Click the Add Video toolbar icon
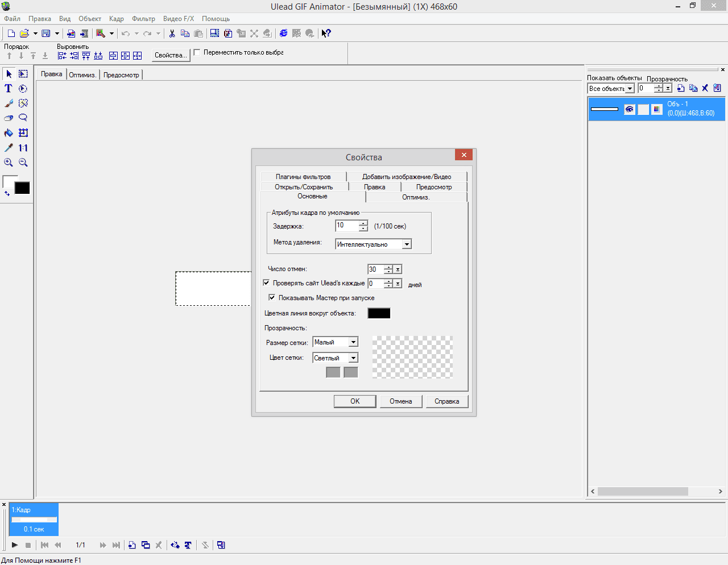 (84, 34)
